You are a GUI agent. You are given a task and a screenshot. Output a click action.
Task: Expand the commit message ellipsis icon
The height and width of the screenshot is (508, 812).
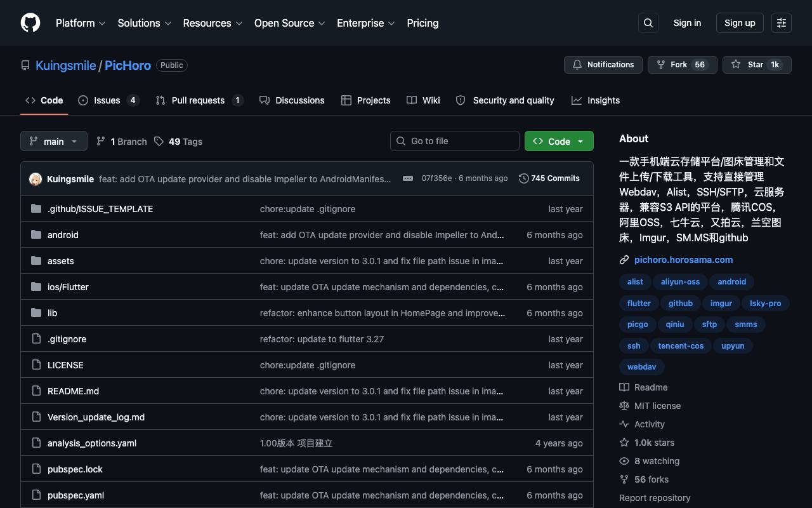point(408,178)
